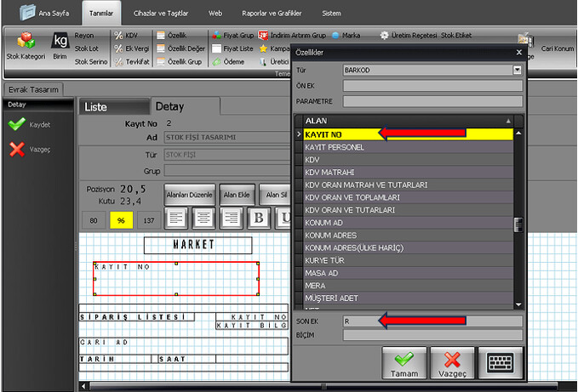Open İndirim Artırım Grup definition
Image resolution: width=578 pixels, height=392 pixels.
(x=292, y=36)
